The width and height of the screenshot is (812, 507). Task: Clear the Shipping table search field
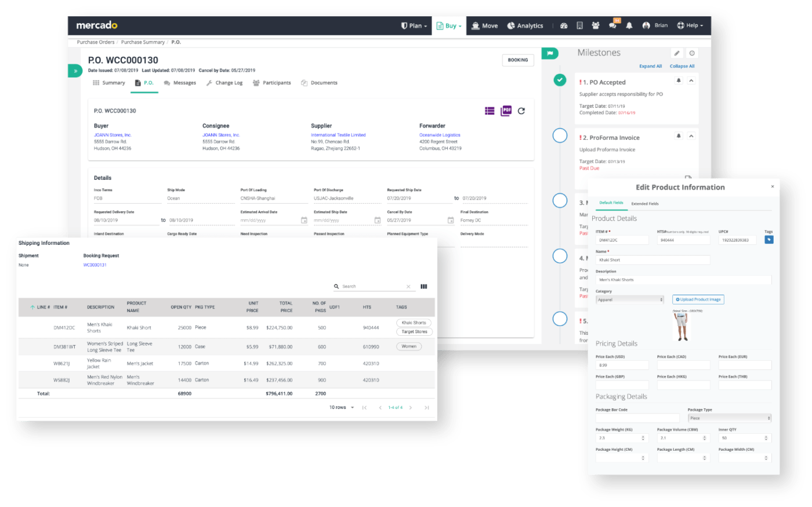[408, 287]
